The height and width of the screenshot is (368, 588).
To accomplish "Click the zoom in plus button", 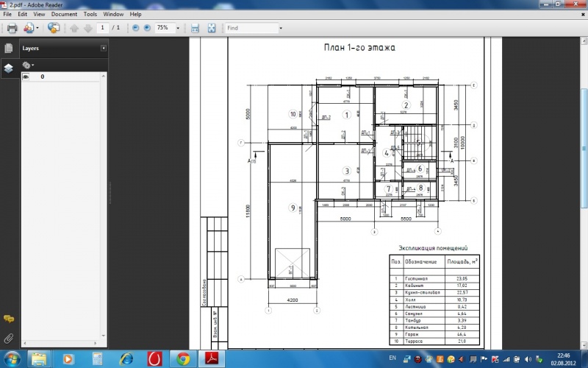I will [x=147, y=28].
